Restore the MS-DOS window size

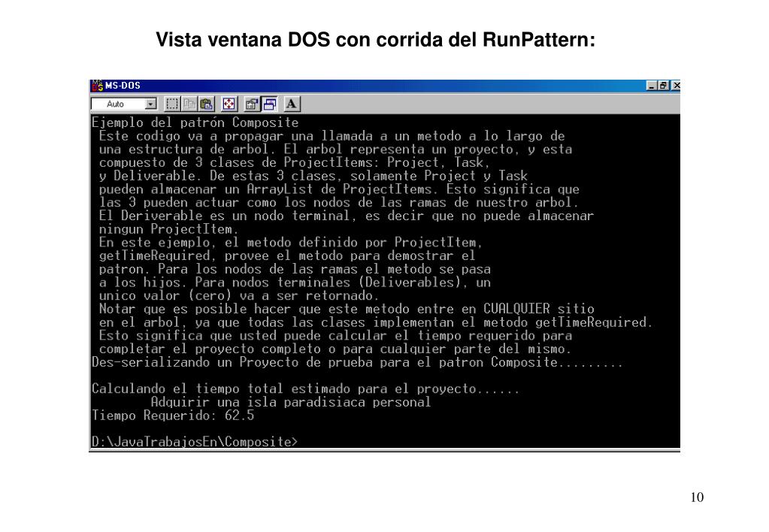(x=663, y=86)
